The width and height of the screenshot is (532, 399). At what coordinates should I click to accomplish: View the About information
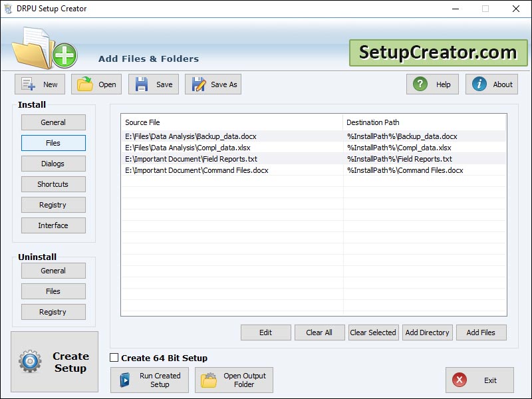click(491, 84)
